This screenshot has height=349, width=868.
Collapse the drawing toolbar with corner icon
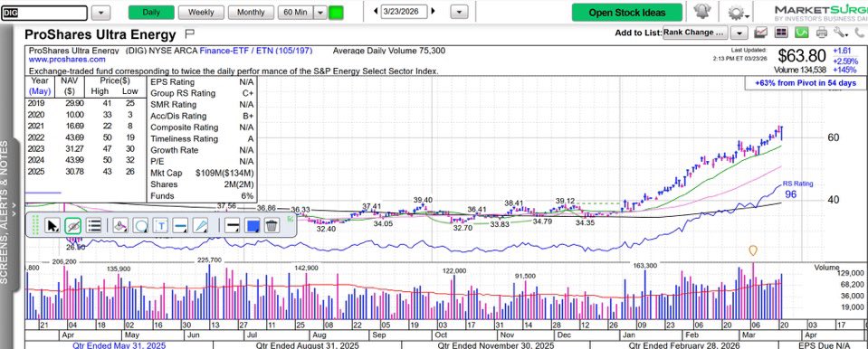(290, 219)
